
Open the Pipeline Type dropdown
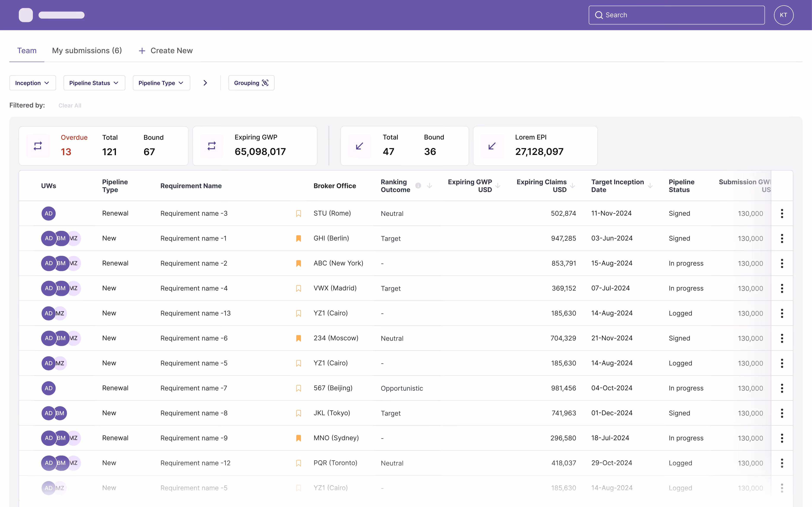click(161, 83)
